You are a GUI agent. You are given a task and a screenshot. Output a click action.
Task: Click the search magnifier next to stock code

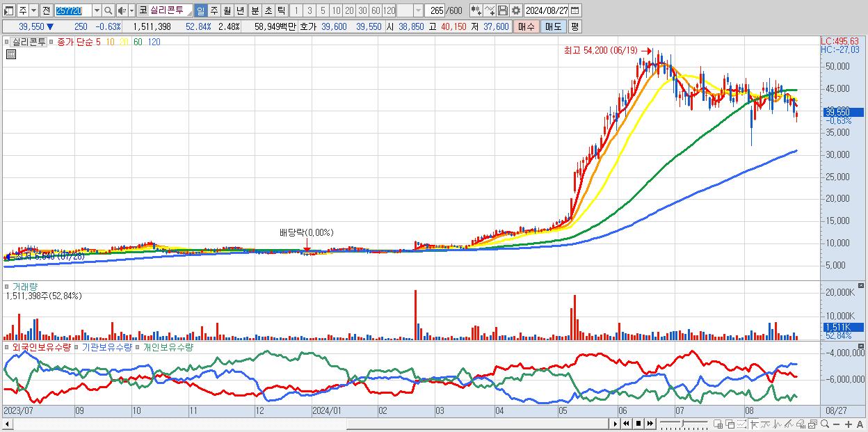pyautogui.click(x=108, y=10)
